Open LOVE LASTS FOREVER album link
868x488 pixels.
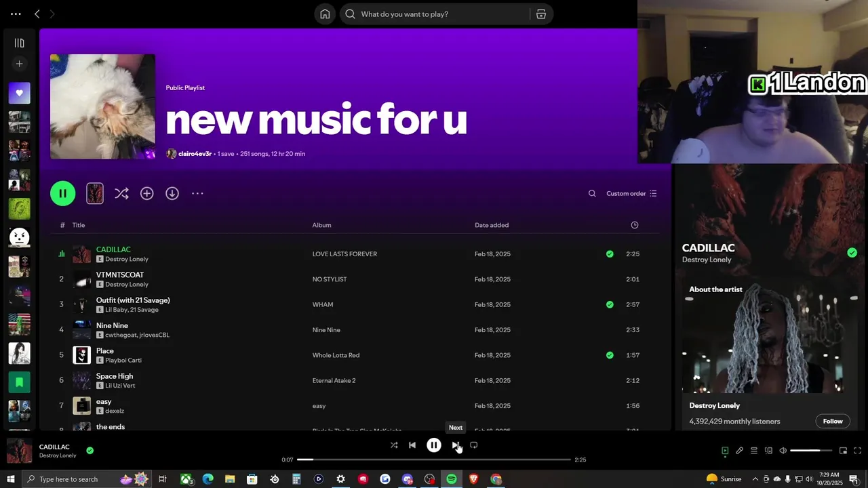[x=344, y=254]
